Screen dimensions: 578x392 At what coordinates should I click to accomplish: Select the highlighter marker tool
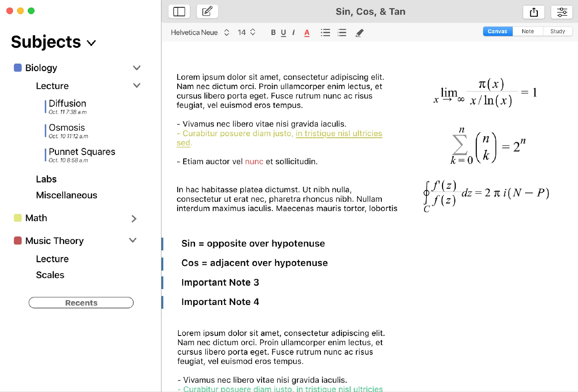(x=359, y=33)
